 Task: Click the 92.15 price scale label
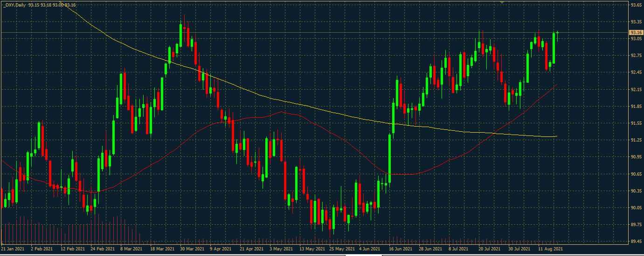635,89
